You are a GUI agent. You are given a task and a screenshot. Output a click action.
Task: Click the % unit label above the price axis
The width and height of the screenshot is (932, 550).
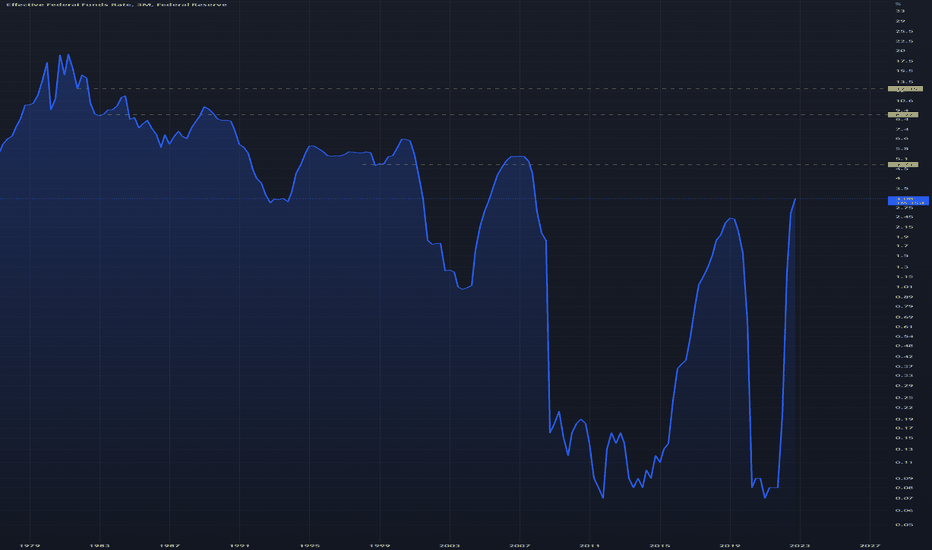tap(898, 4)
